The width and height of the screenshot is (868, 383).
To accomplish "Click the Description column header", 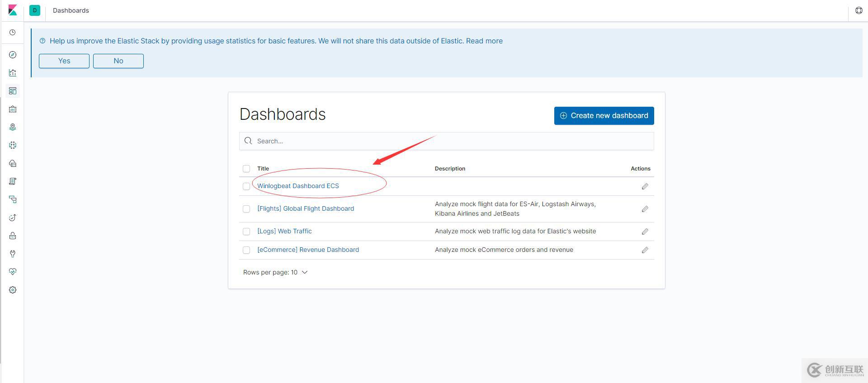I will (x=450, y=169).
